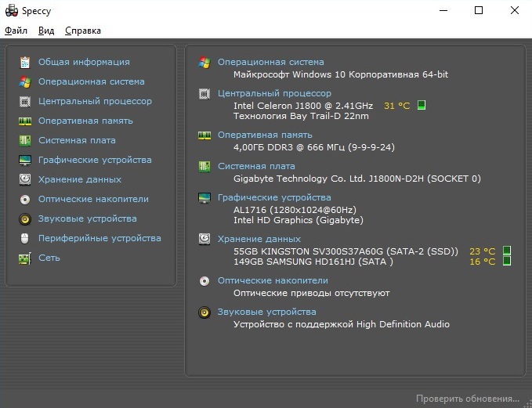Click the speaker icon in summary panel
This screenshot has height=408, width=532.
(204, 312)
